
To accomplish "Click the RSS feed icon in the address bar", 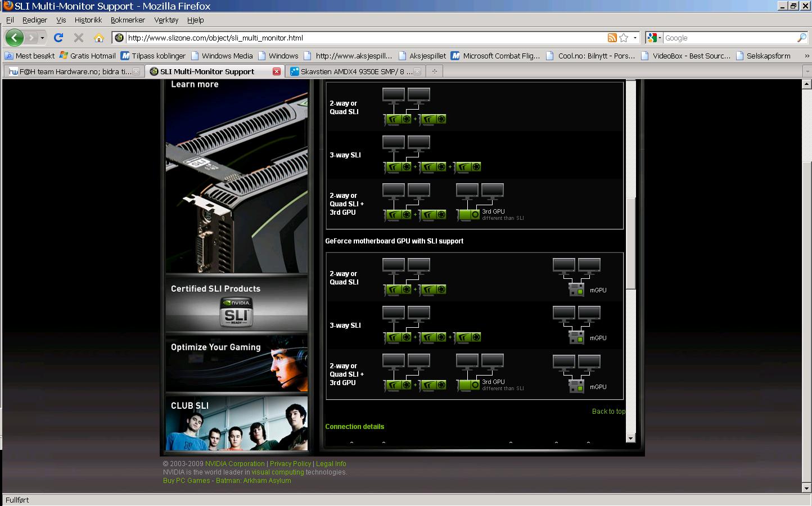I will pos(612,38).
